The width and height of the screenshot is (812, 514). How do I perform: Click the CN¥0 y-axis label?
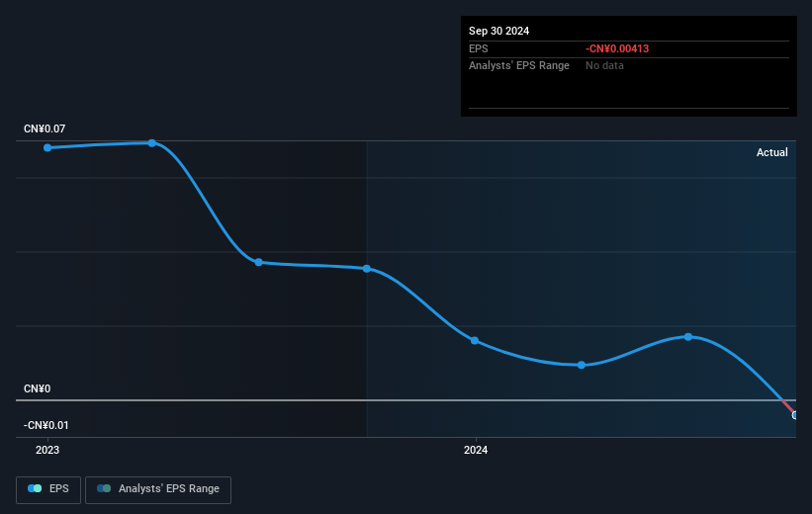38,388
